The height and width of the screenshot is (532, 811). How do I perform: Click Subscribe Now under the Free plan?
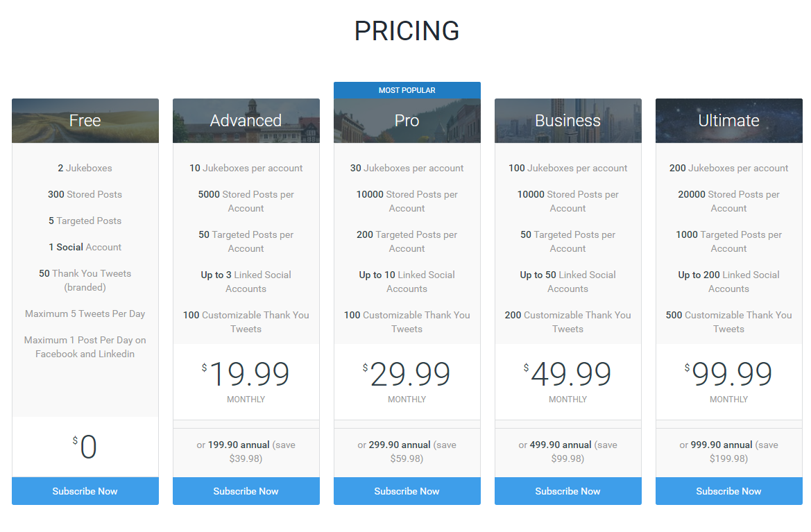85,490
